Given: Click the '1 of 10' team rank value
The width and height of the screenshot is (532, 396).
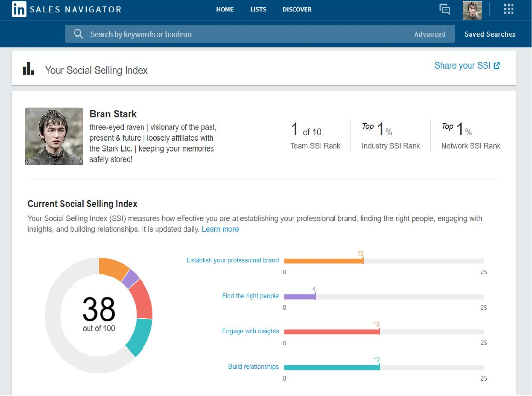Looking at the screenshot, I should 306,130.
